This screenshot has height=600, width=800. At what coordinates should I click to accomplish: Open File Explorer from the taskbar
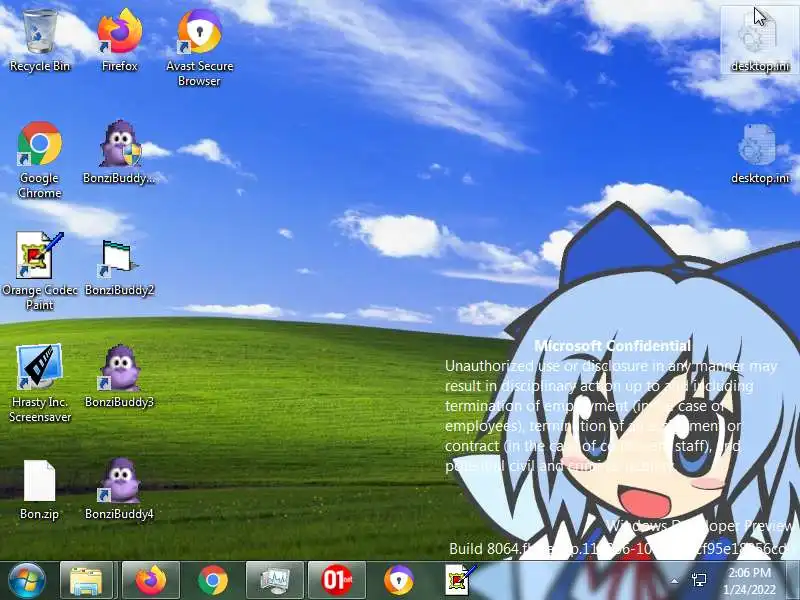tap(86, 581)
